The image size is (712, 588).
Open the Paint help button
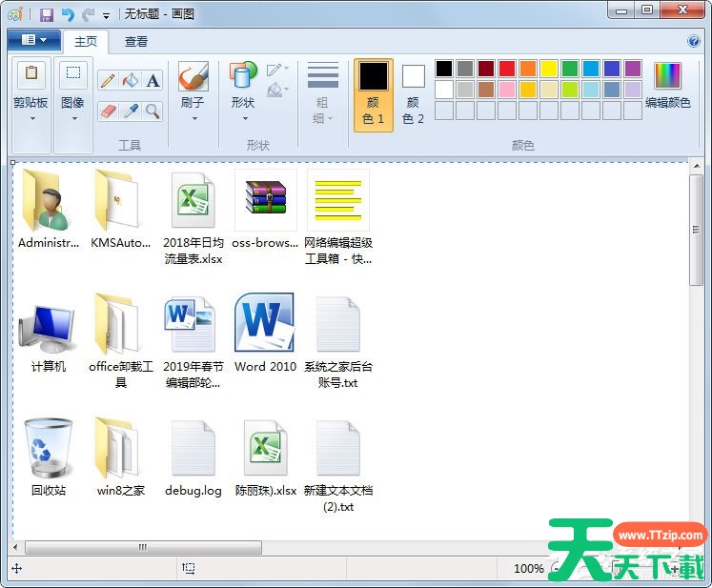[x=694, y=41]
